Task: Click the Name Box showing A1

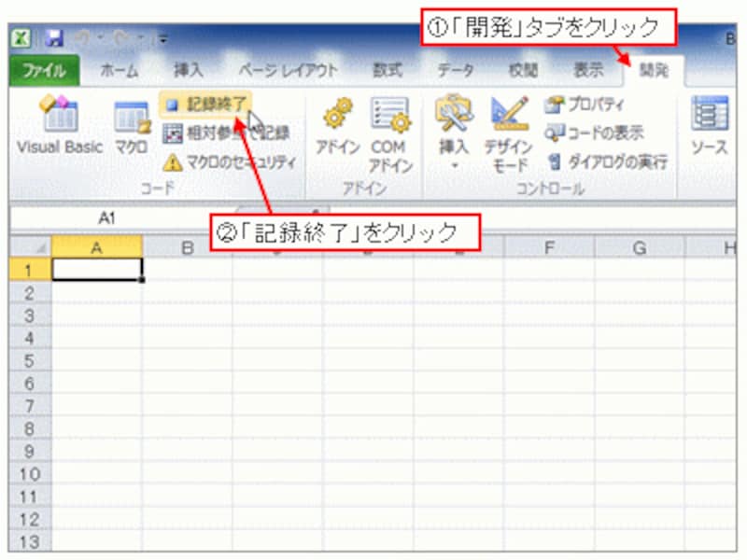Action: pyautogui.click(x=106, y=218)
